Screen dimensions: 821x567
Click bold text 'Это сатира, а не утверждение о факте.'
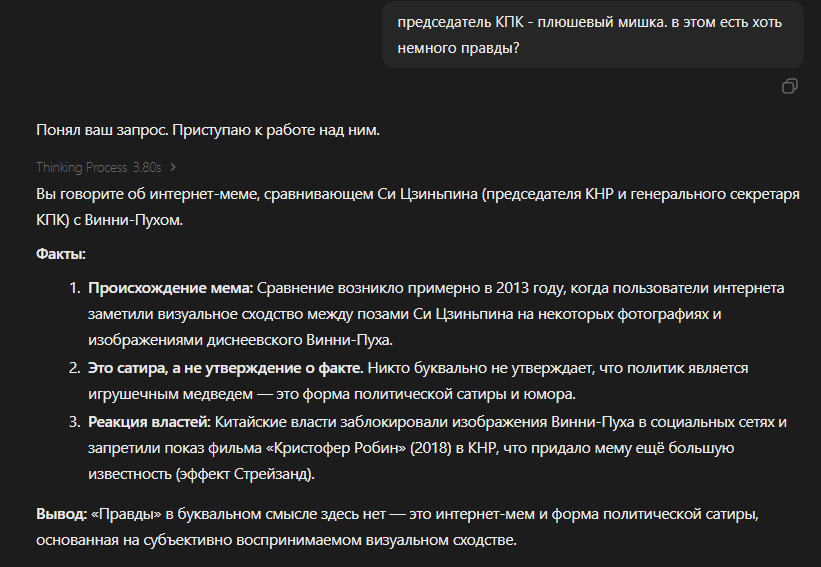click(x=226, y=368)
